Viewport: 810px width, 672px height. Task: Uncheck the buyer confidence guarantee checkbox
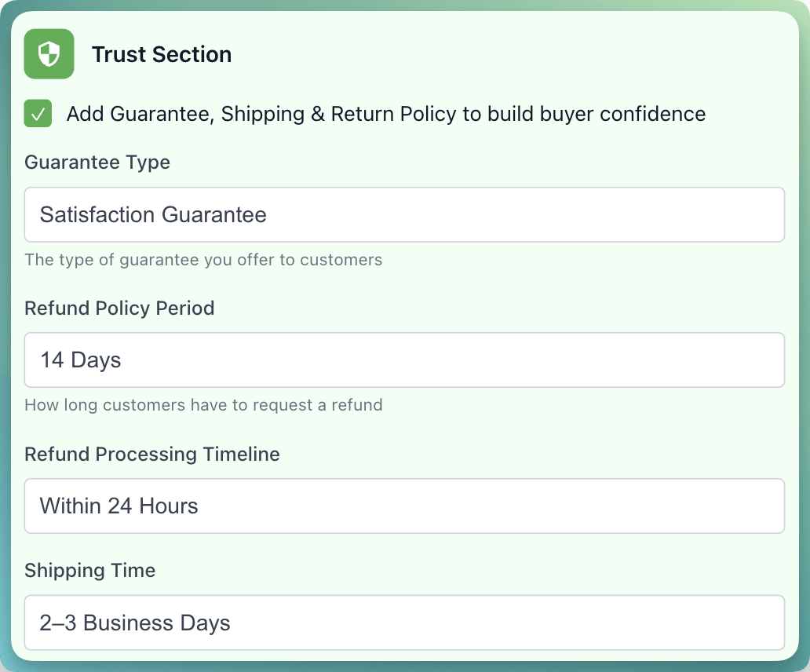point(37,113)
